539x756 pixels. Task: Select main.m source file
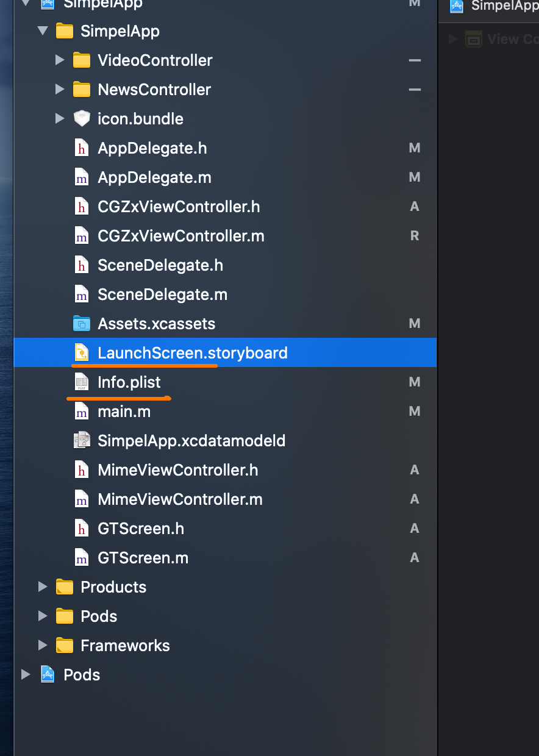click(124, 412)
